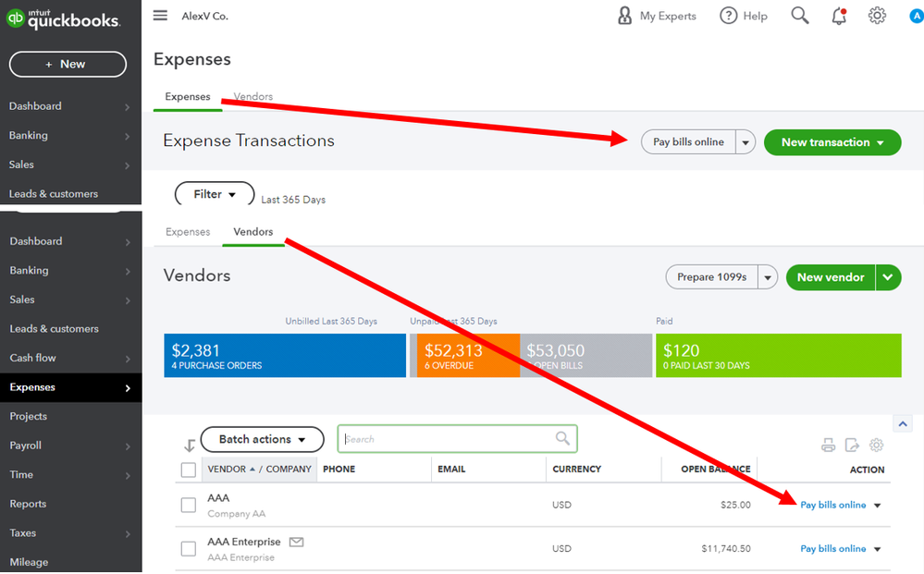The image size is (924, 574).
Task: Click the AlexV Co. company name
Action: pyautogui.click(x=204, y=16)
